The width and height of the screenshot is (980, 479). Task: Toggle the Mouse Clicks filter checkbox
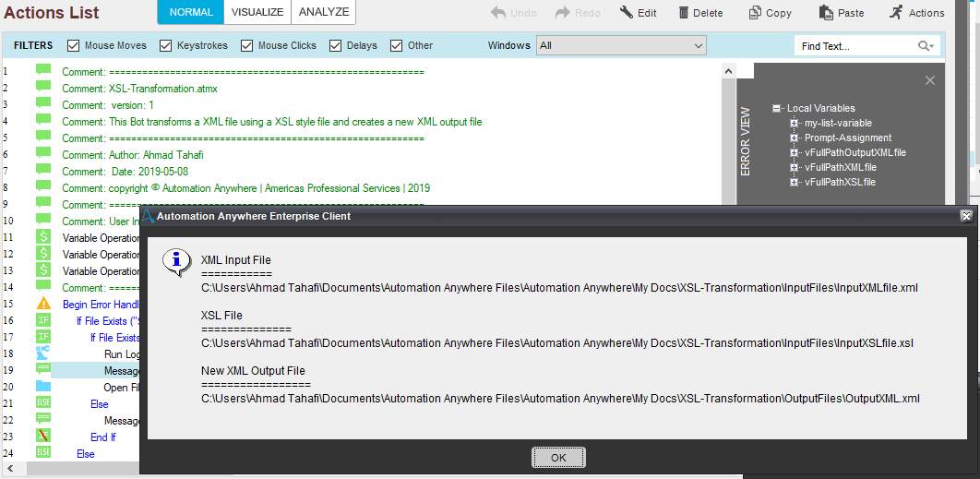point(247,45)
